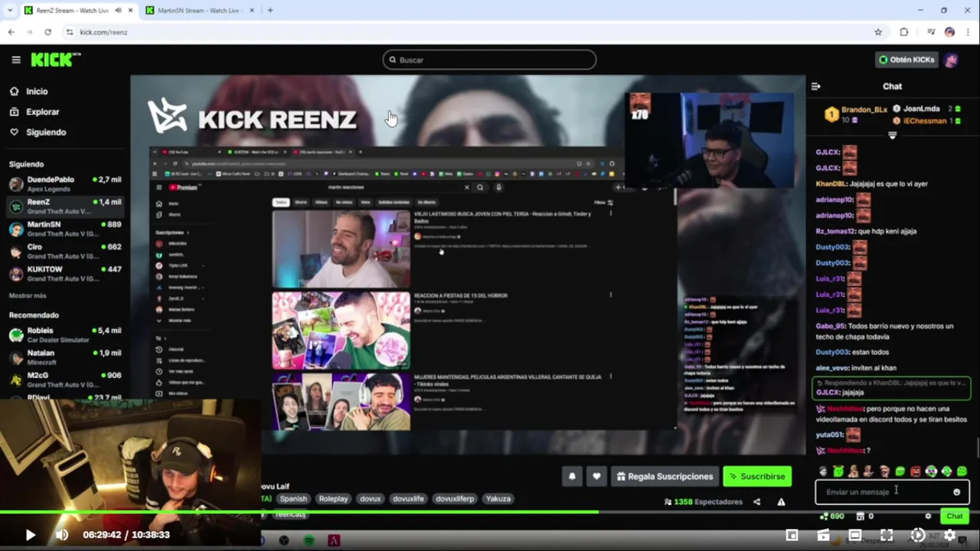Open MartinSN's channel in the sidebar
The width and height of the screenshot is (980, 551).
pos(64,229)
